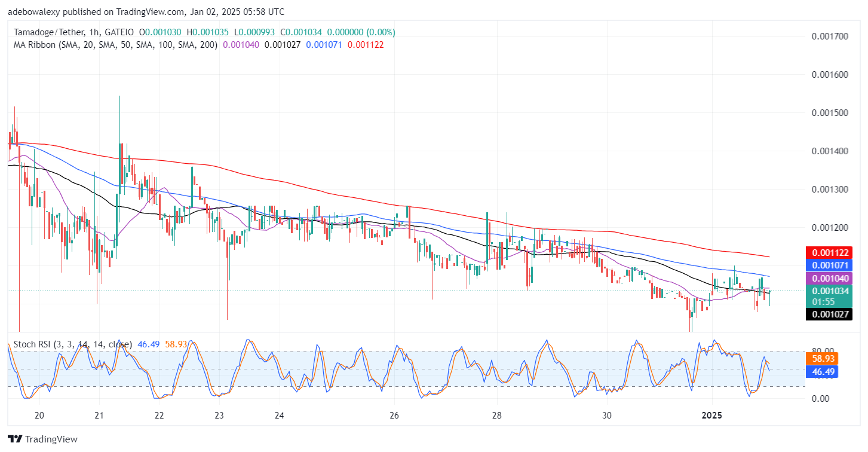The height and width of the screenshot is (452, 868).
Task: Click the orange 58.93 Stoch RSI label
Action: pyautogui.click(x=821, y=359)
